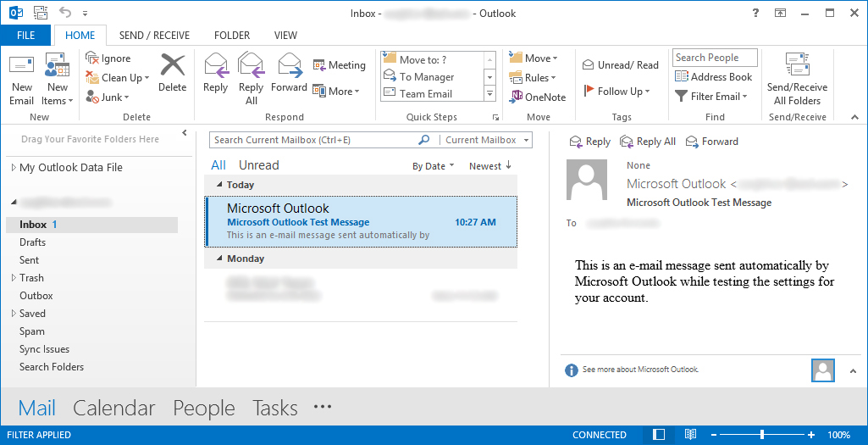Open the Follow Up flag menu

tap(616, 91)
